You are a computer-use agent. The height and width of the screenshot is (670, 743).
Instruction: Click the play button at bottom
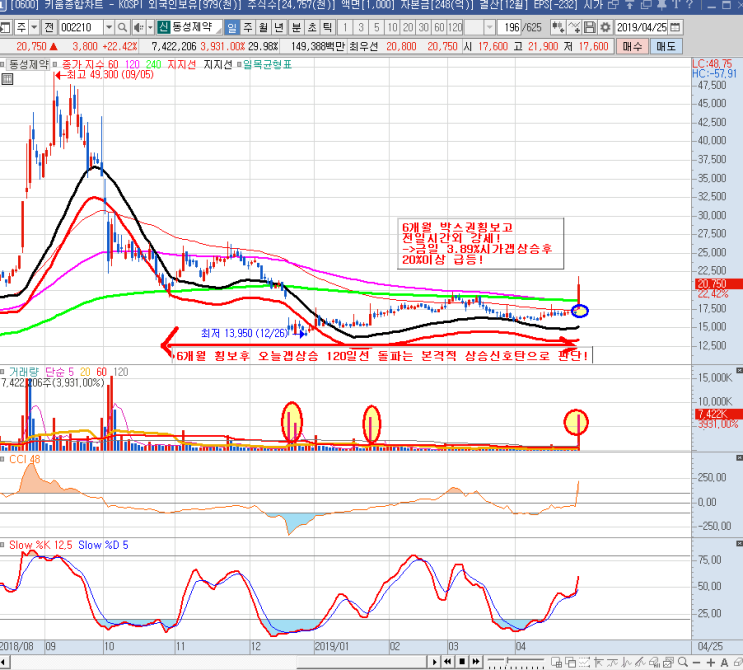[x=435, y=661]
